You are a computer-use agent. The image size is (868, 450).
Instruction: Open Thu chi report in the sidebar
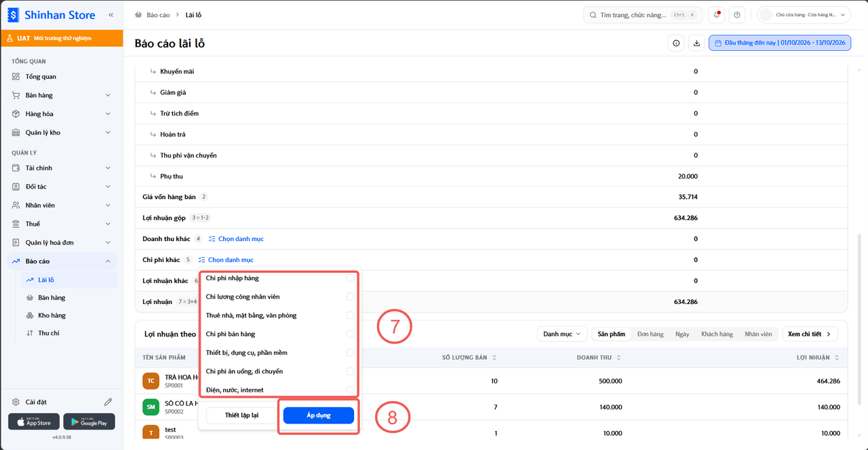click(x=68, y=333)
